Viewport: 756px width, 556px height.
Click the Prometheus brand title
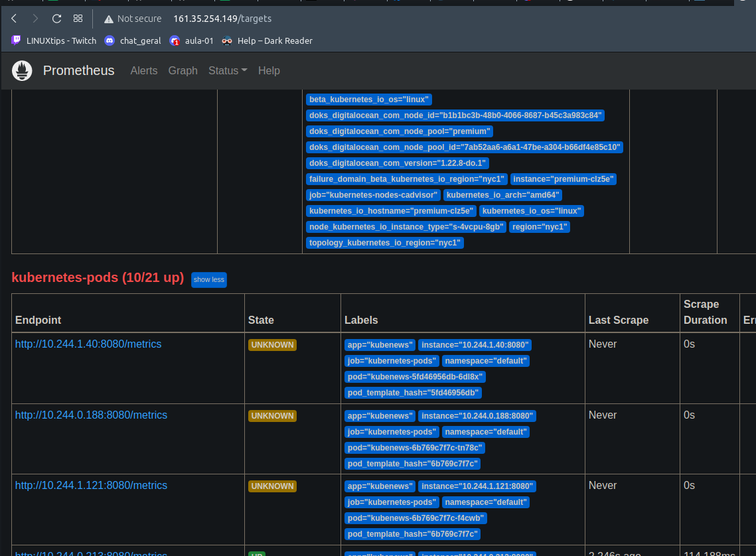pos(78,71)
